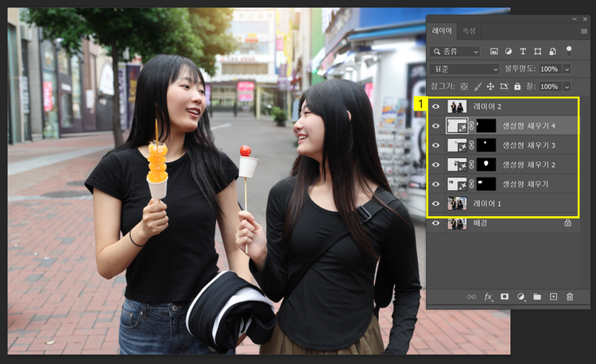This screenshot has width=596, height=364.
Task: Select layer named 레이어 1
Action: click(x=487, y=203)
